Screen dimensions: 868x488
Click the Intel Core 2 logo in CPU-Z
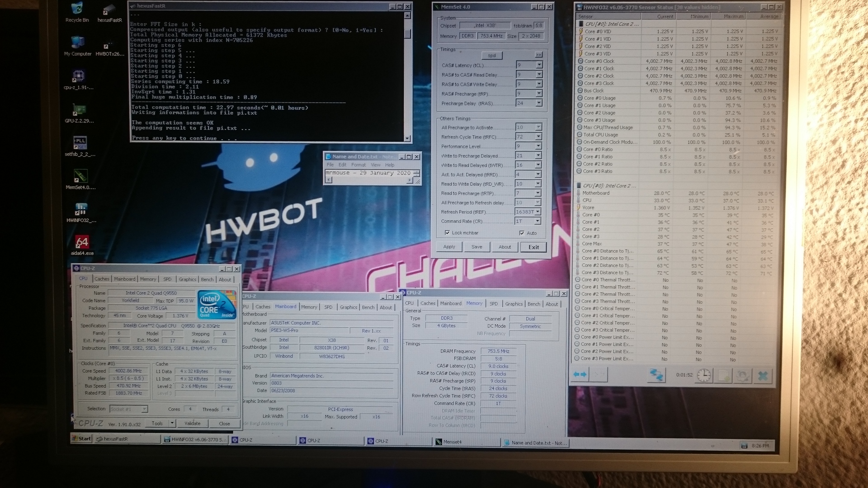217,305
